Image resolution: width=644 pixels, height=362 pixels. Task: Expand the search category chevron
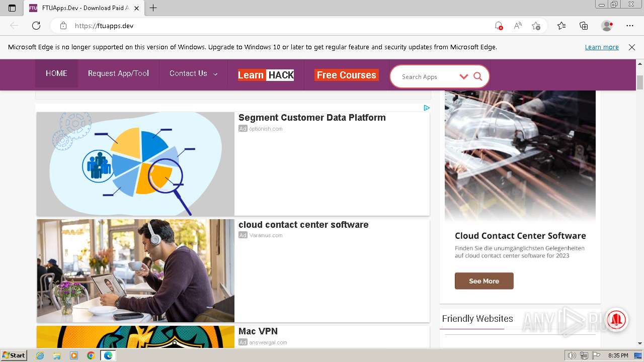point(464,76)
